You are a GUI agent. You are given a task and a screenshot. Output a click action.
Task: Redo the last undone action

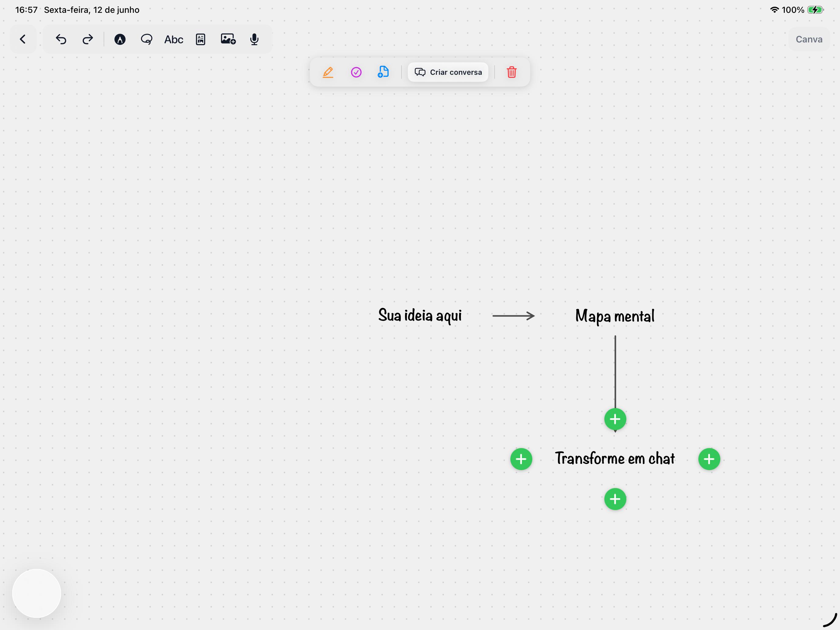88,39
